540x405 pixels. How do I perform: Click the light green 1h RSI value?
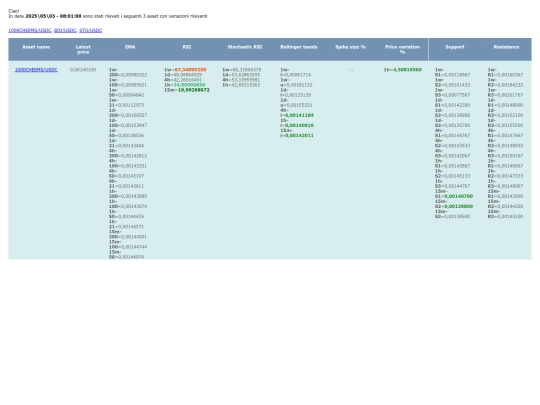[x=189, y=85]
